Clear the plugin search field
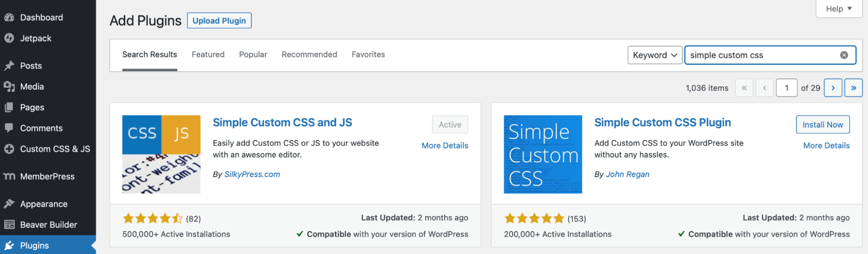The width and height of the screenshot is (868, 254). [x=844, y=55]
